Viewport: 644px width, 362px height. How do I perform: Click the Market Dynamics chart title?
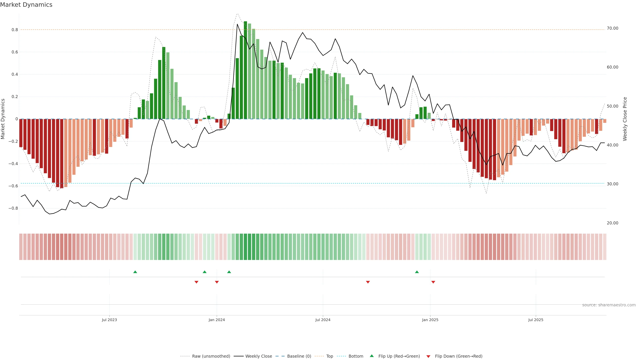point(26,5)
